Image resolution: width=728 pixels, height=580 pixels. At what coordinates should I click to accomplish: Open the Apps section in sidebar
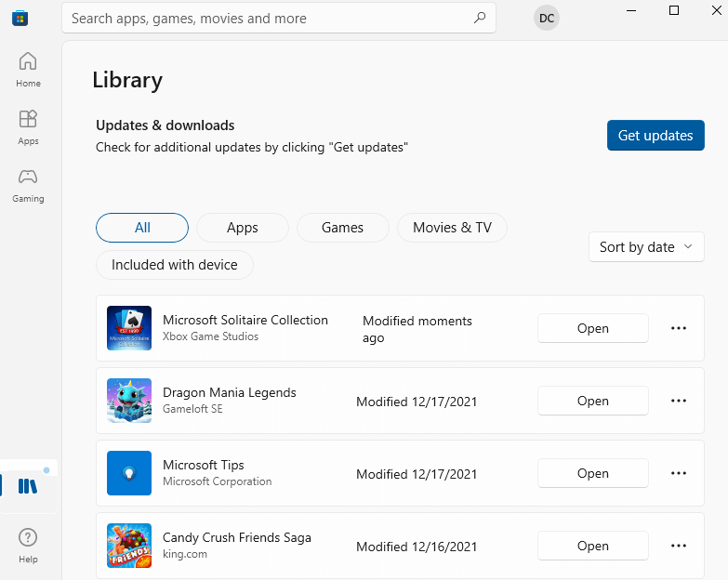click(28, 127)
